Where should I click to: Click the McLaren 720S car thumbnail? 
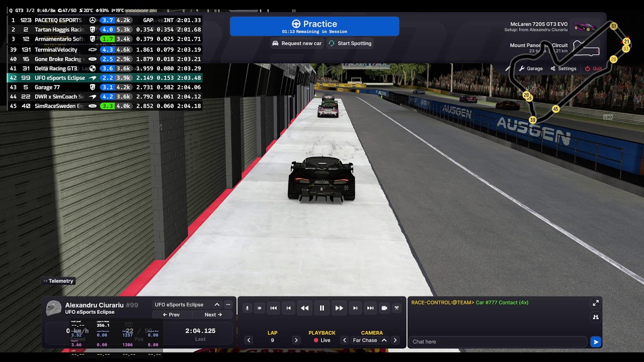pos(586,26)
